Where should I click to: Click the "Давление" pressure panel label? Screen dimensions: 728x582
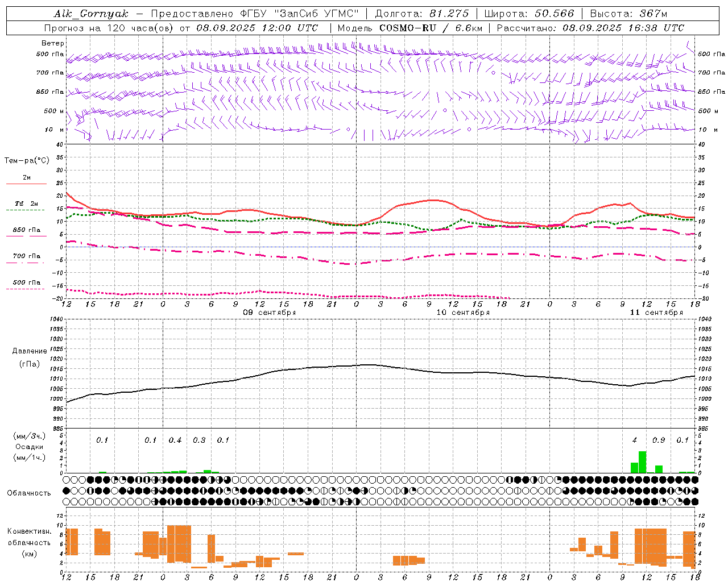30,351
